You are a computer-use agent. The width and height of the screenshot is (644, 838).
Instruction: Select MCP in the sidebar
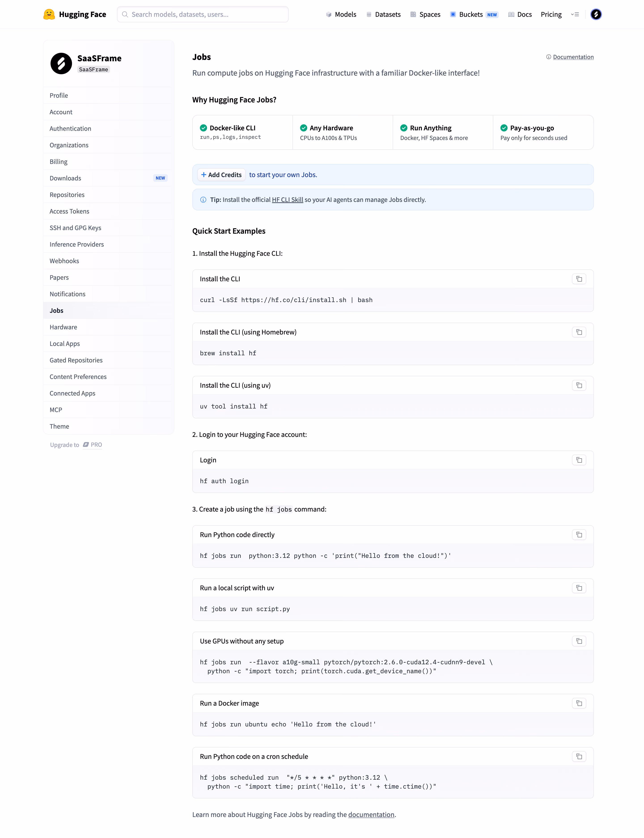(x=108, y=410)
